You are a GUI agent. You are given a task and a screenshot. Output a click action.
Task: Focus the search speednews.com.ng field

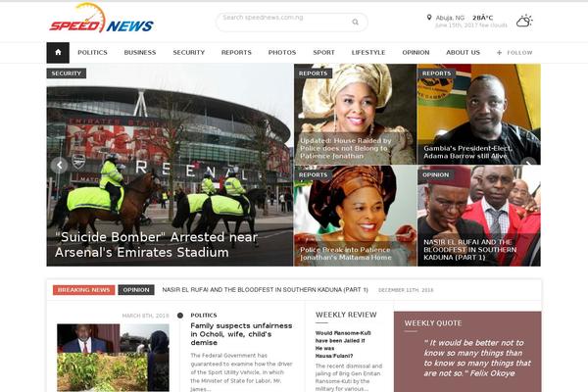point(291,23)
